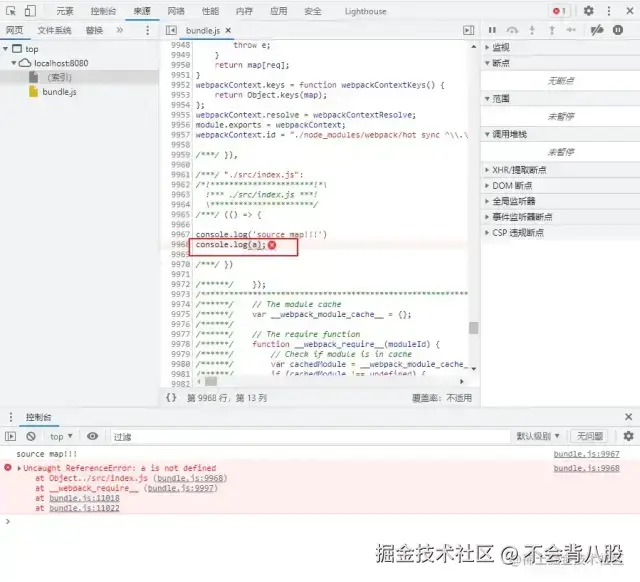640x582 pixels.
Task: Switch to the 元素 Elements tab
Action: (65, 11)
